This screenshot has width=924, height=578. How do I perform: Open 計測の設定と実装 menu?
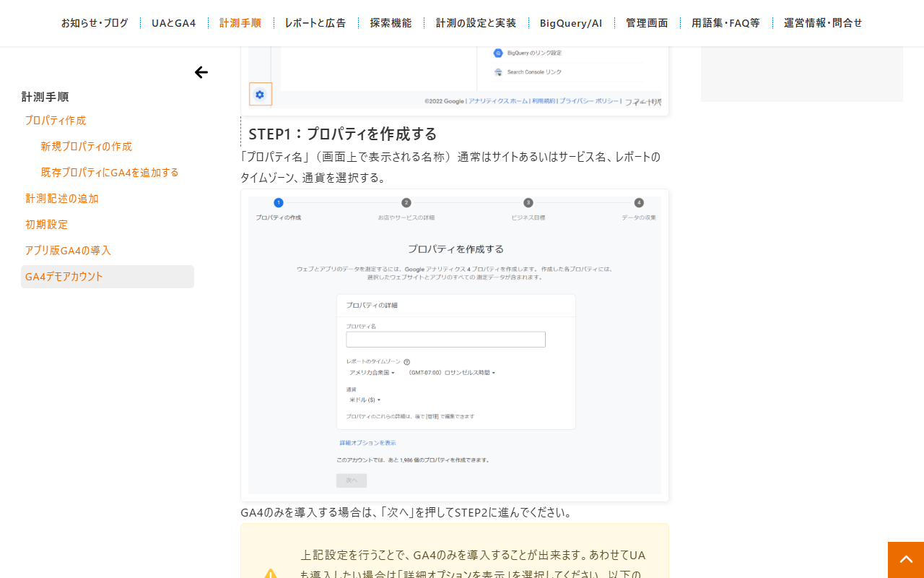coord(476,23)
